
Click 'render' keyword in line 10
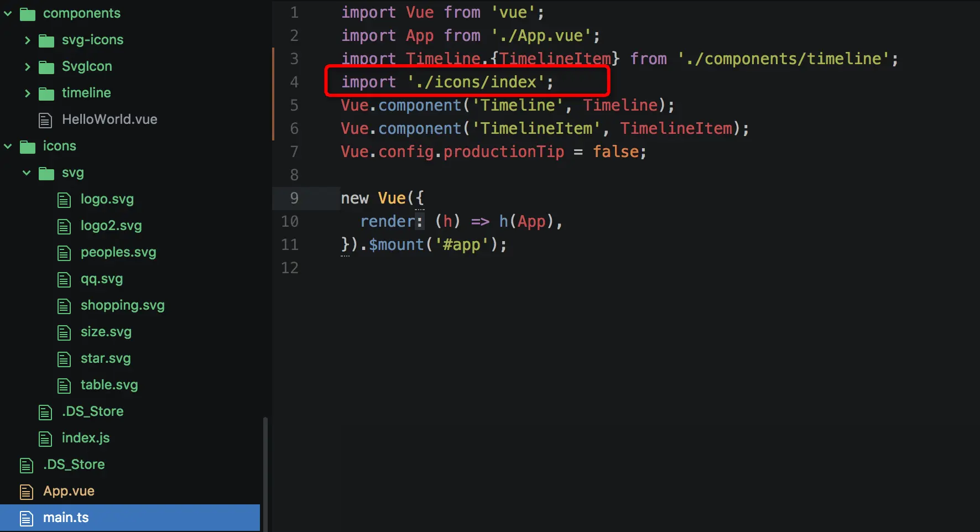pyautogui.click(x=387, y=221)
